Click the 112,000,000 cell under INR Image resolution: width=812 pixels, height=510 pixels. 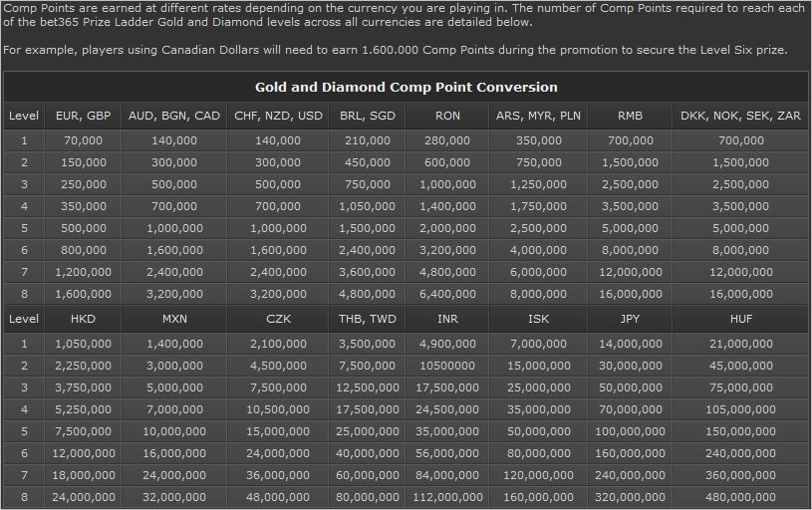click(x=447, y=497)
